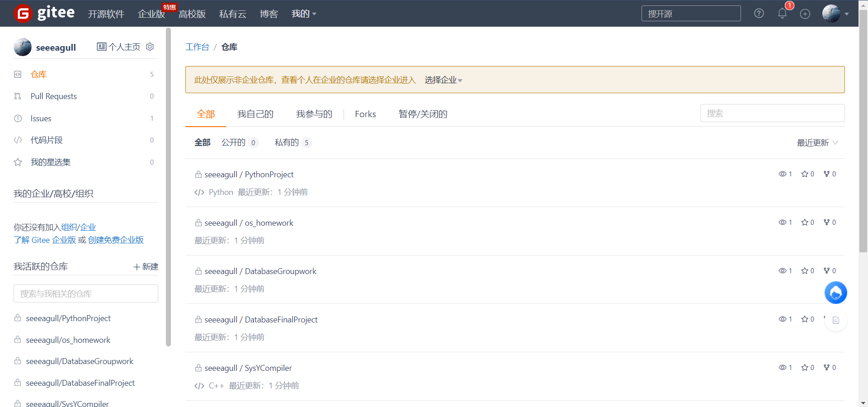Switch to the 暂停/关闭的 tab

click(x=423, y=114)
